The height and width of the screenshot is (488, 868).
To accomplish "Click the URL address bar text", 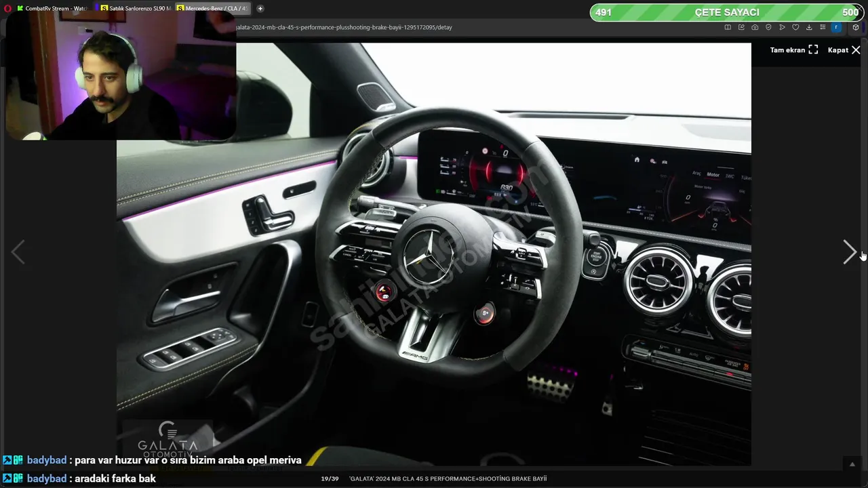I will coord(344,27).
